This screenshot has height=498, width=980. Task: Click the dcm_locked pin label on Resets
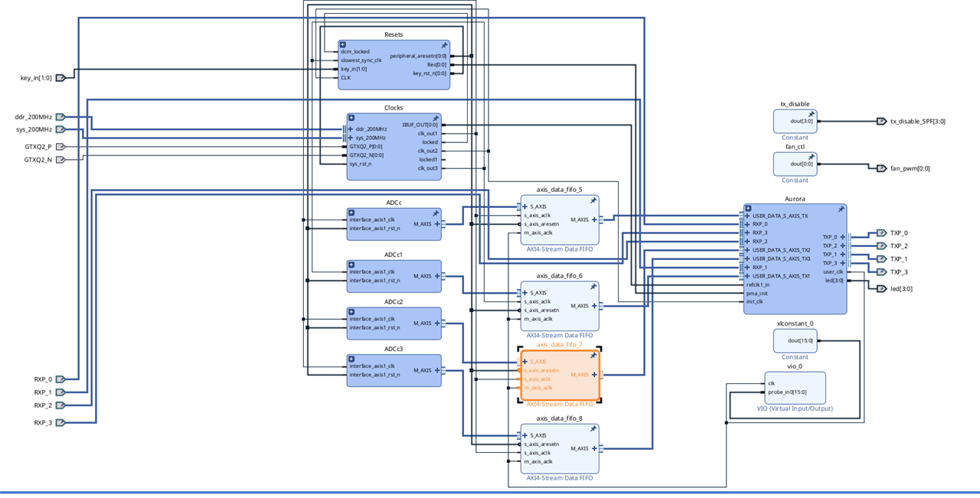(x=355, y=52)
